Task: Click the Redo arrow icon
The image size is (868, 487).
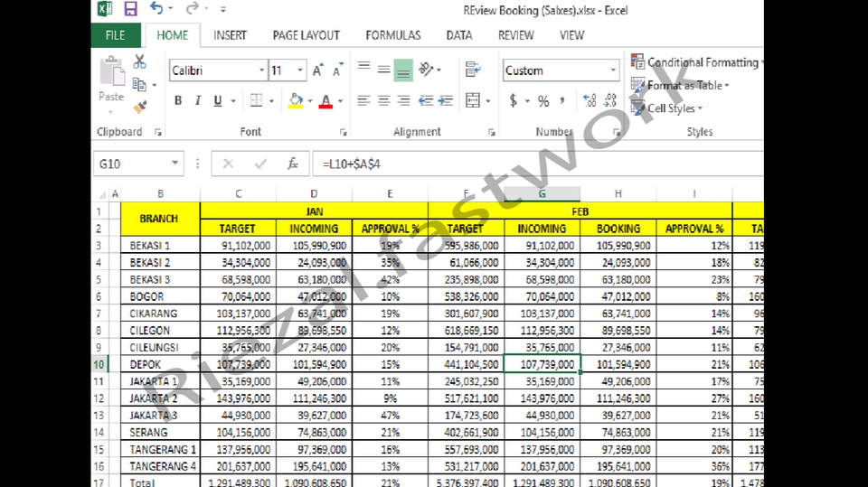Action: [x=192, y=8]
